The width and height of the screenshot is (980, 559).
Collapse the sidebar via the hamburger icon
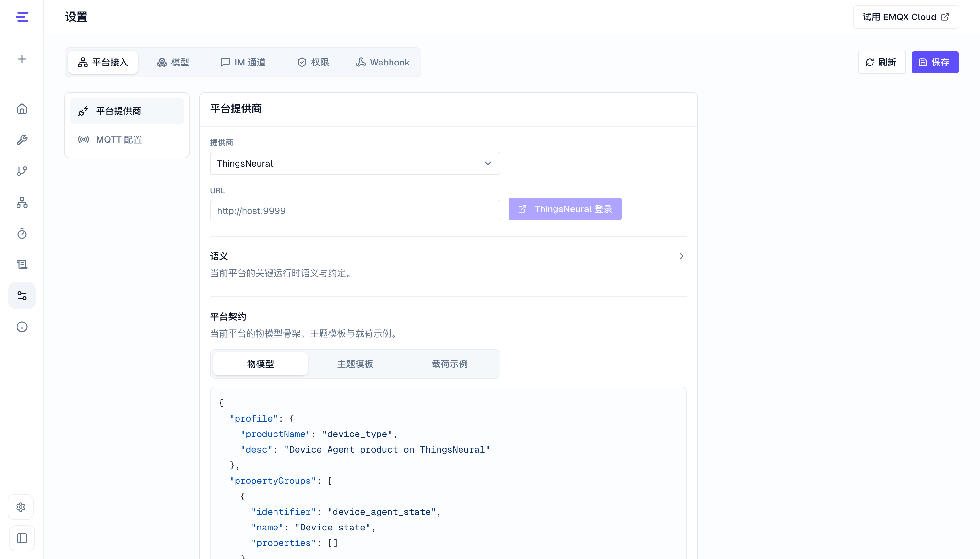22,17
